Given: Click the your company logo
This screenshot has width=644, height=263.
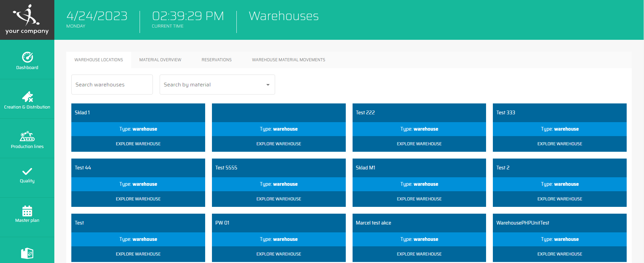Looking at the screenshot, I should [27, 20].
